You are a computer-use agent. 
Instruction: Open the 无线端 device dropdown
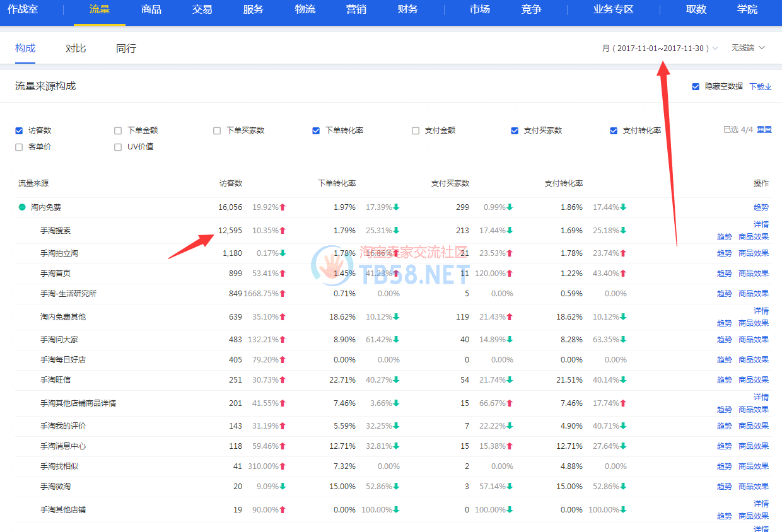pos(748,48)
